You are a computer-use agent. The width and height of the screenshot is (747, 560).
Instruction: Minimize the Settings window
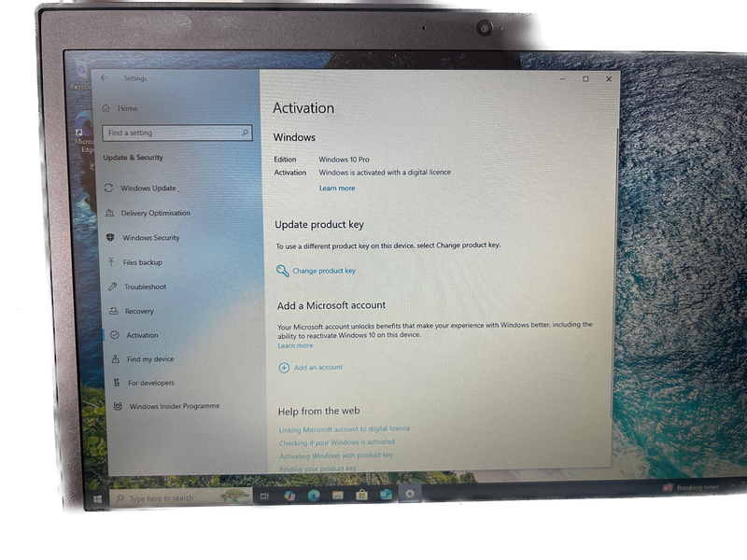[x=563, y=78]
